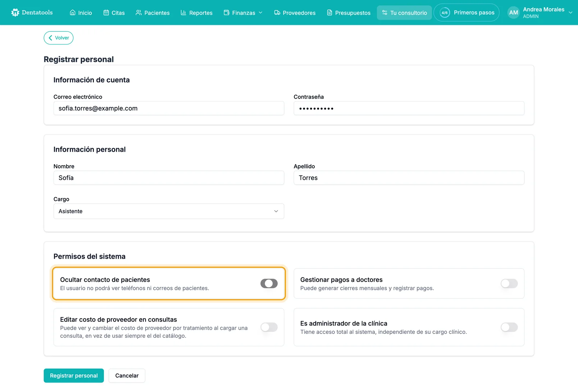The width and height of the screenshot is (578, 392).
Task: Click the 4/6 progress circle icon
Action: [445, 13]
